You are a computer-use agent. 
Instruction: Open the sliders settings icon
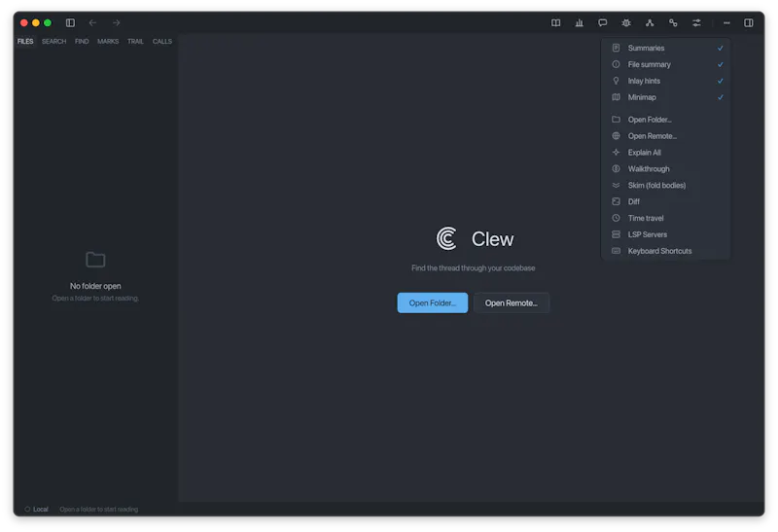click(x=696, y=22)
